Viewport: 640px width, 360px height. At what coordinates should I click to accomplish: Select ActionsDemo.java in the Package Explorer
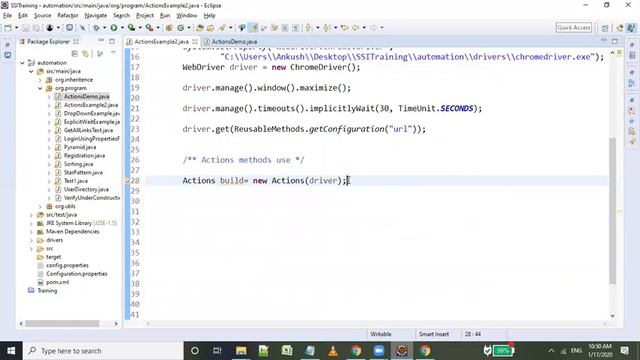point(87,97)
